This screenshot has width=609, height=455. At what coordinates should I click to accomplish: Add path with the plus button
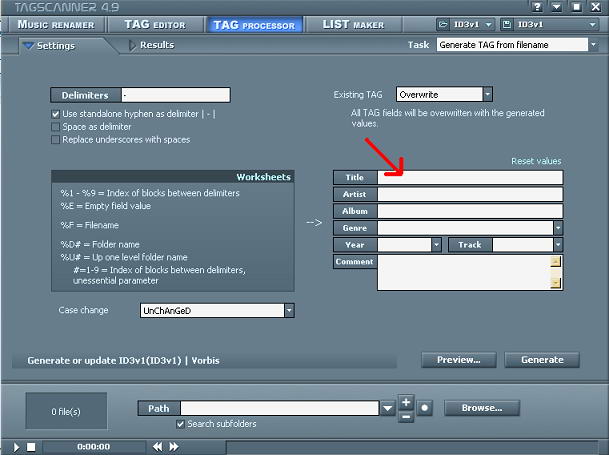click(x=406, y=402)
